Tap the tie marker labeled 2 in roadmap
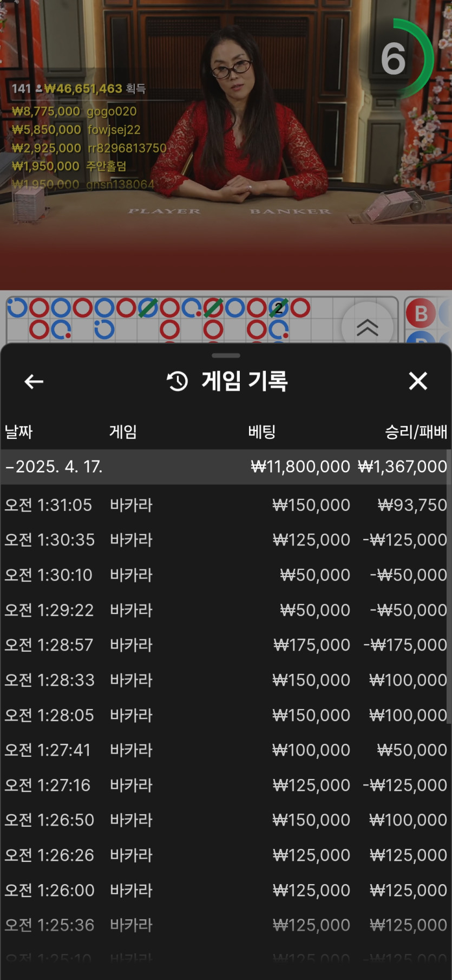452x980 pixels. coord(278,308)
